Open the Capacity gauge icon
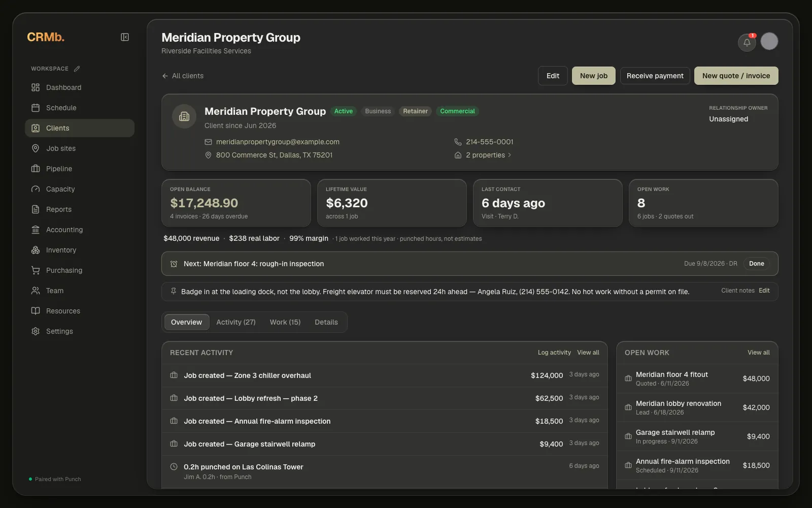The height and width of the screenshot is (508, 812). click(x=36, y=189)
